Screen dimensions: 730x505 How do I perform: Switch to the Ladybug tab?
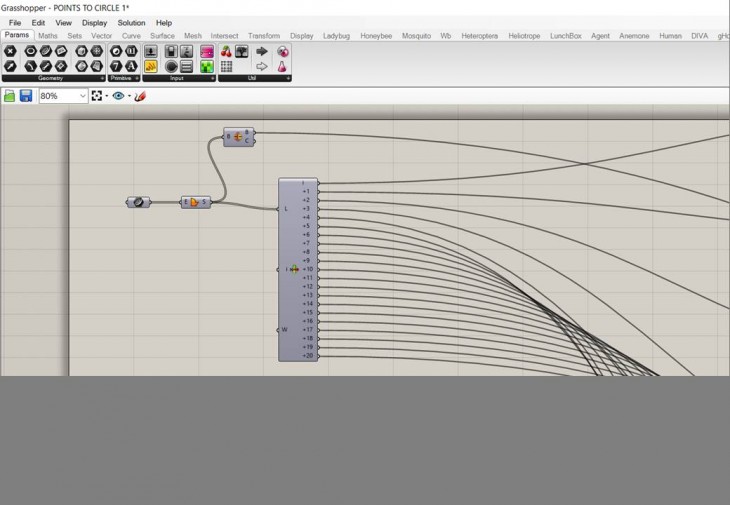click(336, 36)
